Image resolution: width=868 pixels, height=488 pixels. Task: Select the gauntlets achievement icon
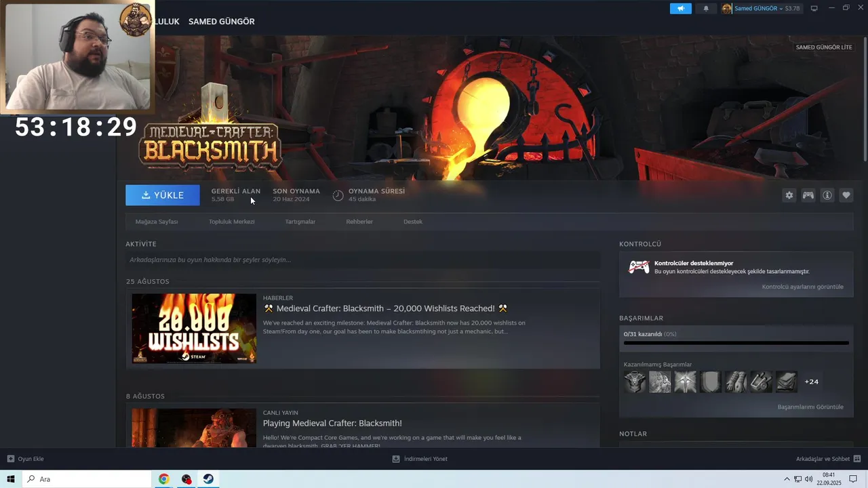(736, 382)
